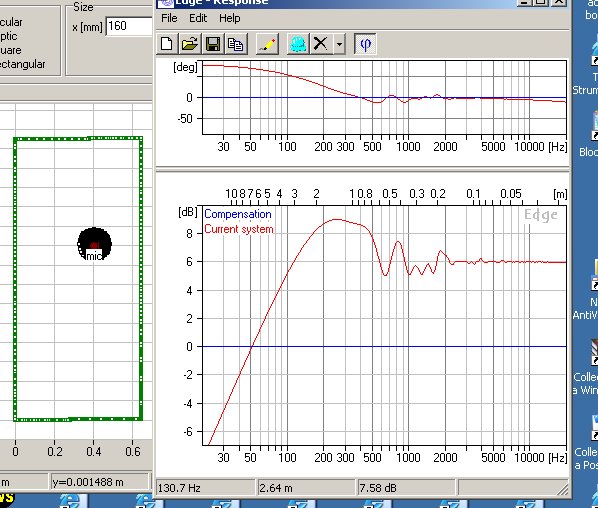Screen dimensions: 598x508
Task: Save using the floppy disk icon
Action: 213,44
